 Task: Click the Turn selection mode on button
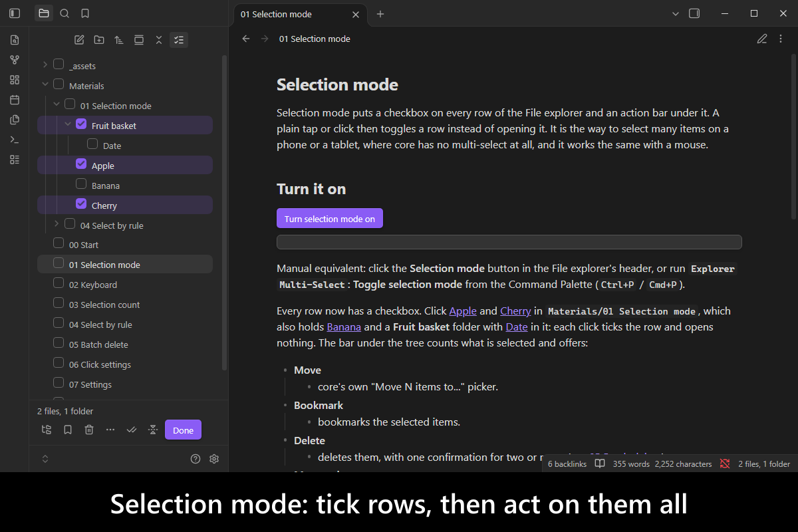[330, 219]
